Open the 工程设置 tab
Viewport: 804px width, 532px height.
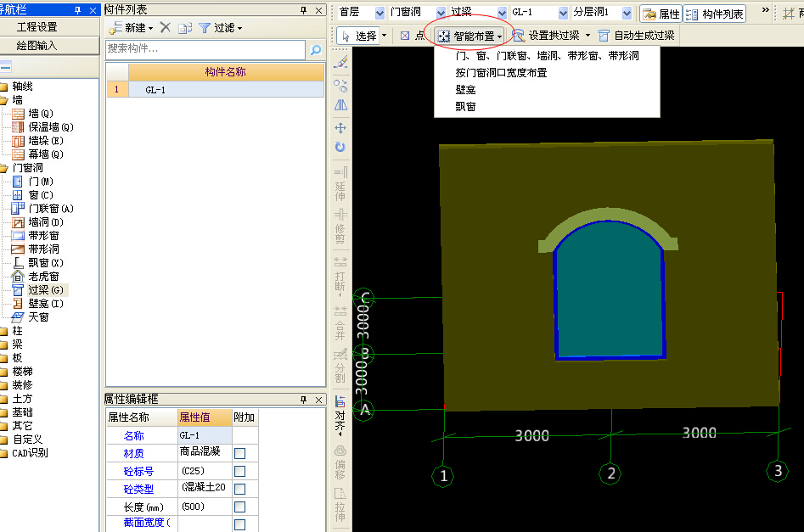(49, 27)
